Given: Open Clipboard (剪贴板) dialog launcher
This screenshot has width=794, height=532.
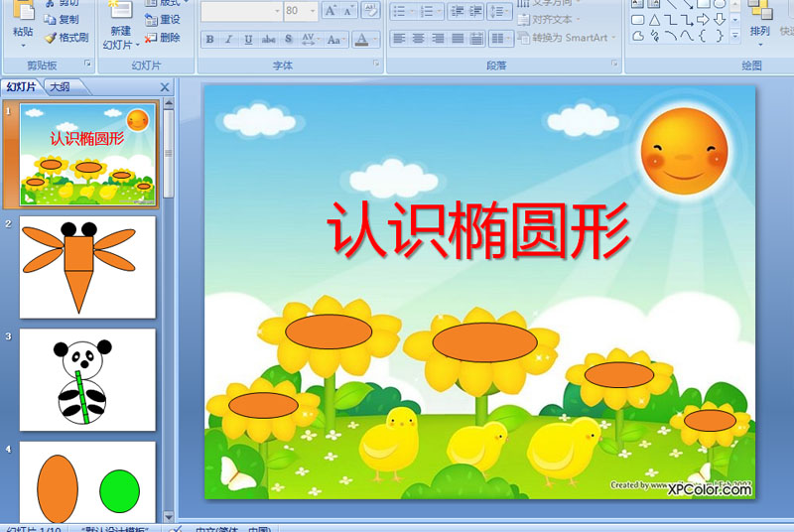Looking at the screenshot, I should pos(87,64).
